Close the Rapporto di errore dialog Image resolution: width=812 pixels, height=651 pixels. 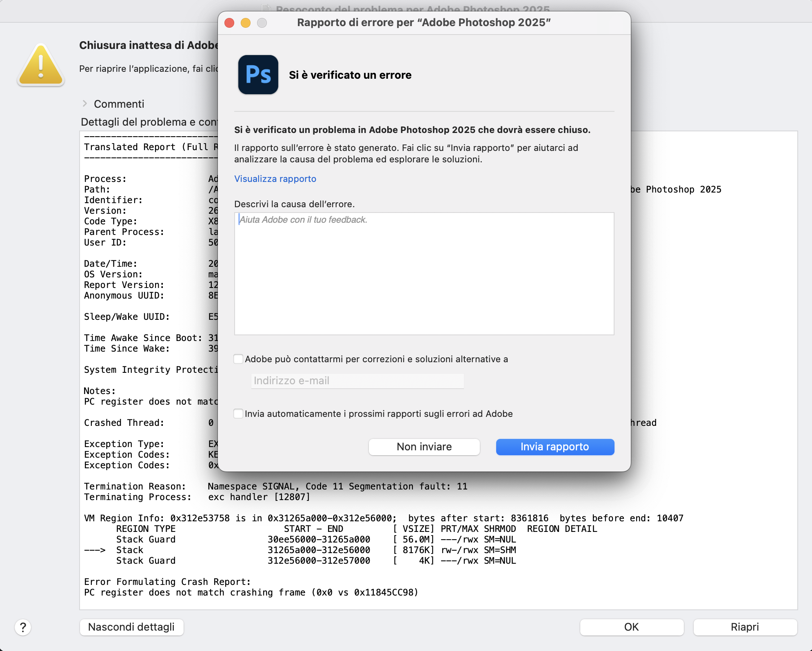[x=229, y=23]
